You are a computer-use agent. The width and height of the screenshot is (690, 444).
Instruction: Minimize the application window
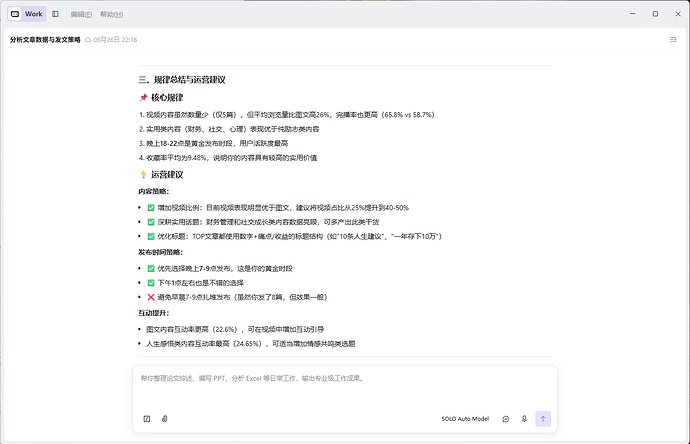(x=632, y=14)
